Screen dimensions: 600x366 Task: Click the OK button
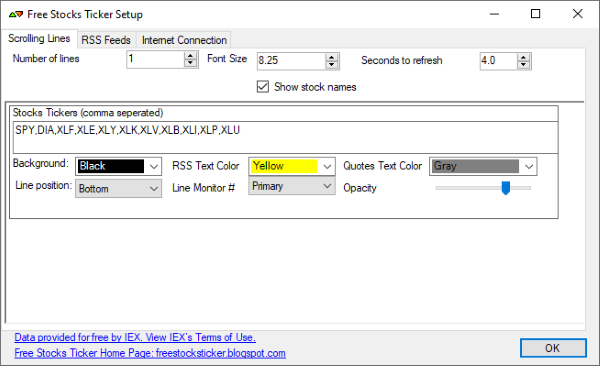coord(553,348)
